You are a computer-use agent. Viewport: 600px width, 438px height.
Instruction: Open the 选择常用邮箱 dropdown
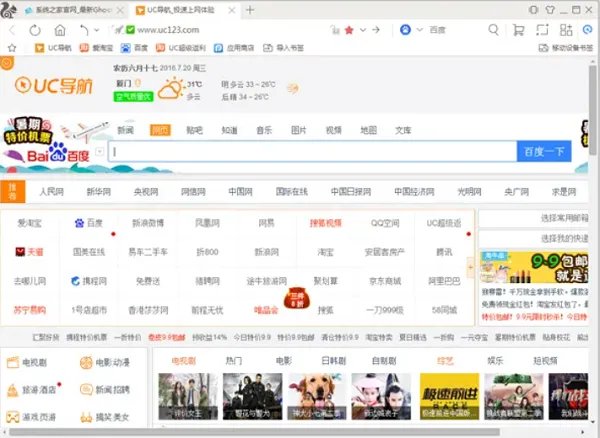[x=534, y=218]
